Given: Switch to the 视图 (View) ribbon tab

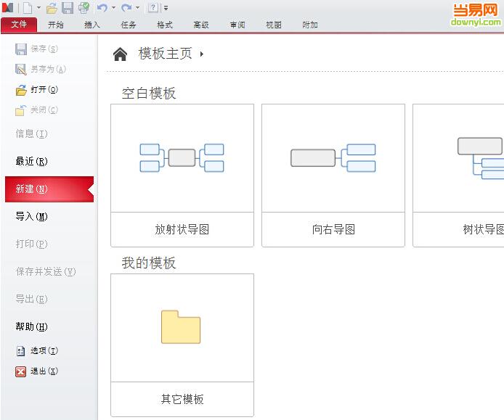Looking at the screenshot, I should click(274, 25).
